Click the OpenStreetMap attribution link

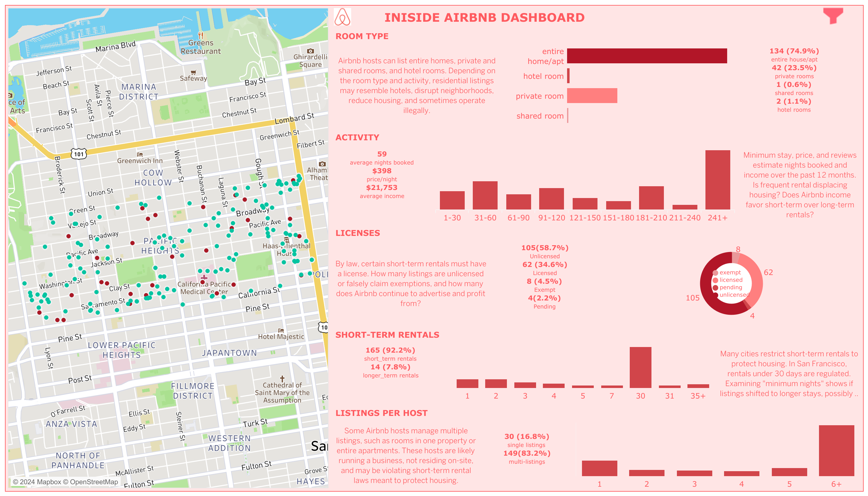(x=91, y=482)
